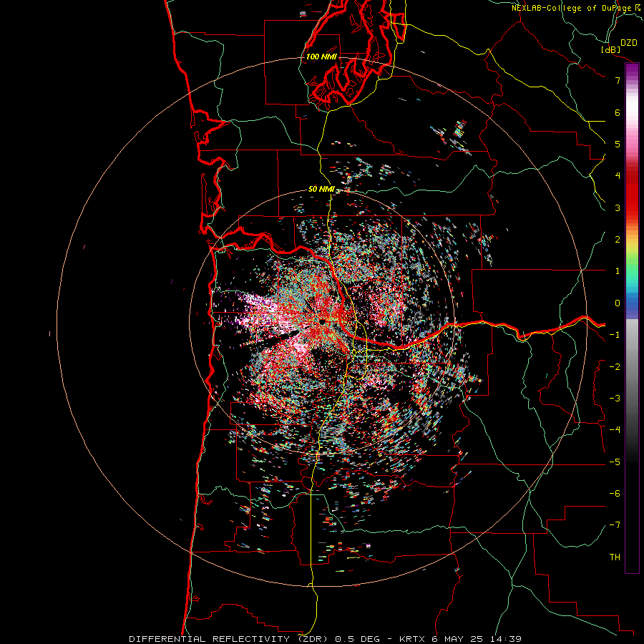The width and height of the screenshot is (644, 644).
Task: Click the TH label on the color scale
Action: (615, 557)
